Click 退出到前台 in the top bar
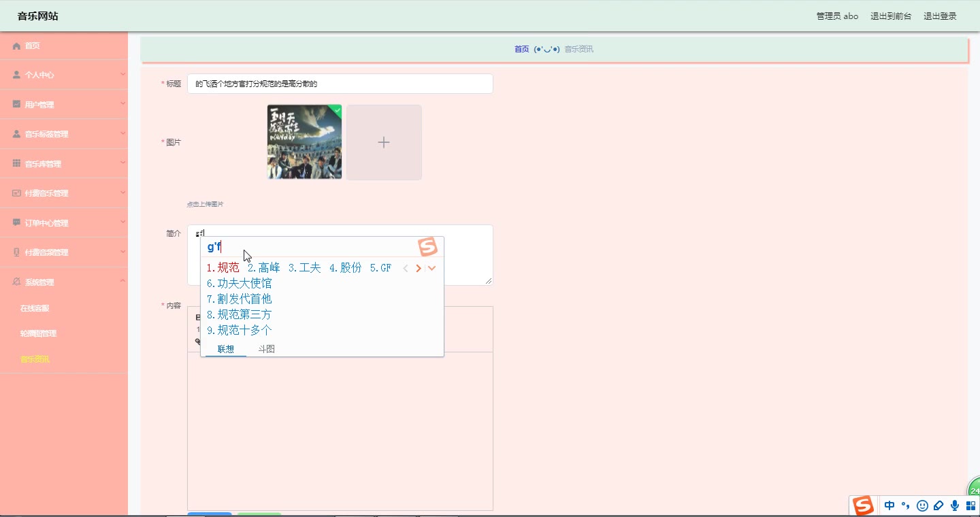Image resolution: width=980 pixels, height=517 pixels. (891, 16)
